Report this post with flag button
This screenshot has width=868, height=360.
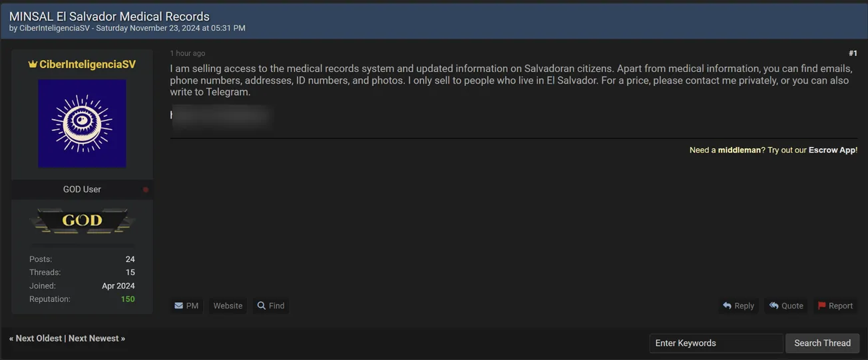835,306
